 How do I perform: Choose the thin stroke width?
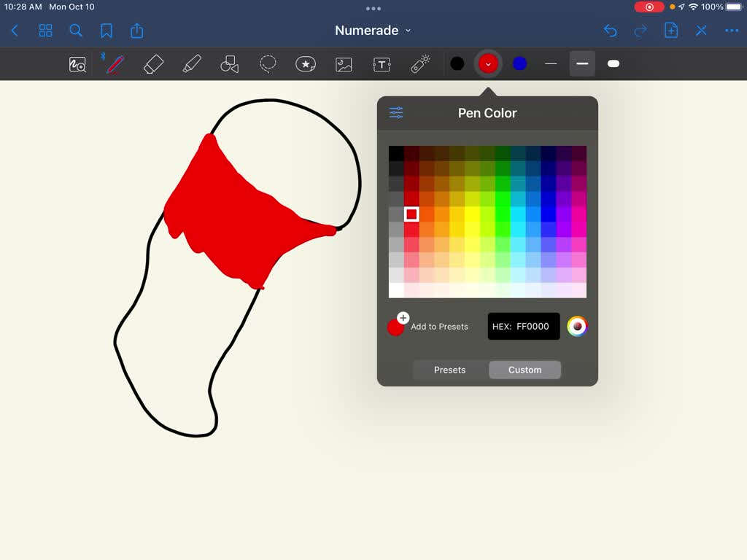551,63
